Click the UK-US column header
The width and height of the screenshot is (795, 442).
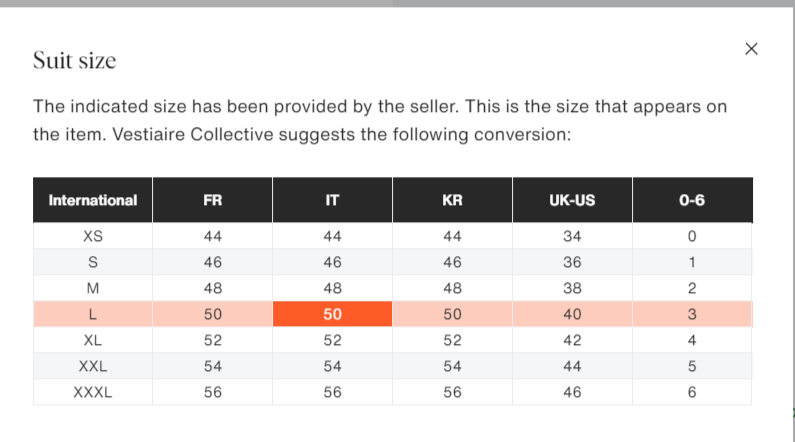572,200
